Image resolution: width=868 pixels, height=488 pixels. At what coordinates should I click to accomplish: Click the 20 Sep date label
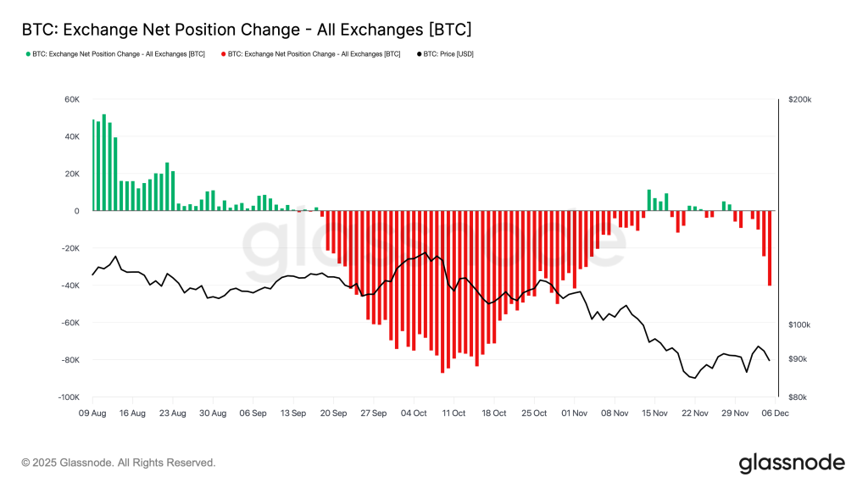pos(333,413)
